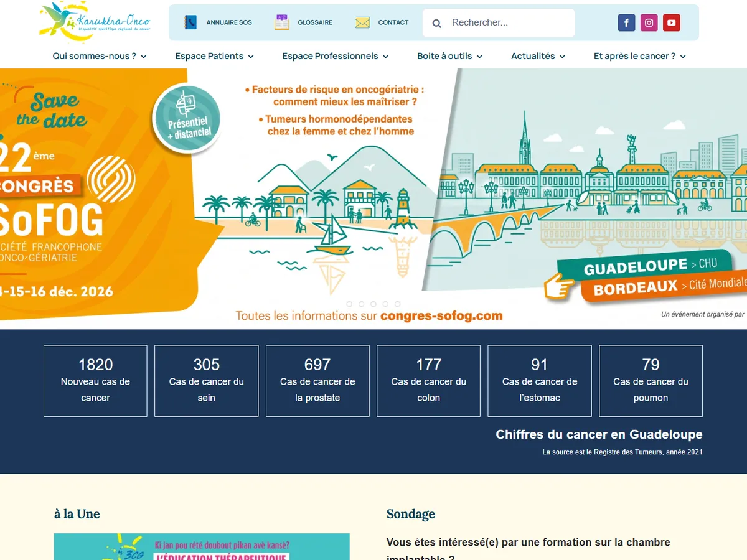Expand chevron next to Espace Professionnels
This screenshot has width=747, height=560.
pos(385,57)
